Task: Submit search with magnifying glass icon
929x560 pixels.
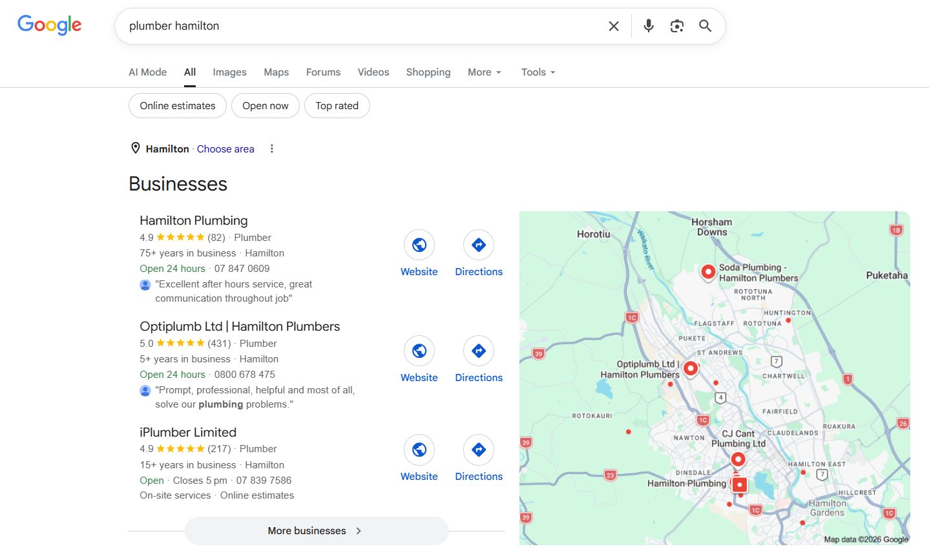Action: click(705, 26)
